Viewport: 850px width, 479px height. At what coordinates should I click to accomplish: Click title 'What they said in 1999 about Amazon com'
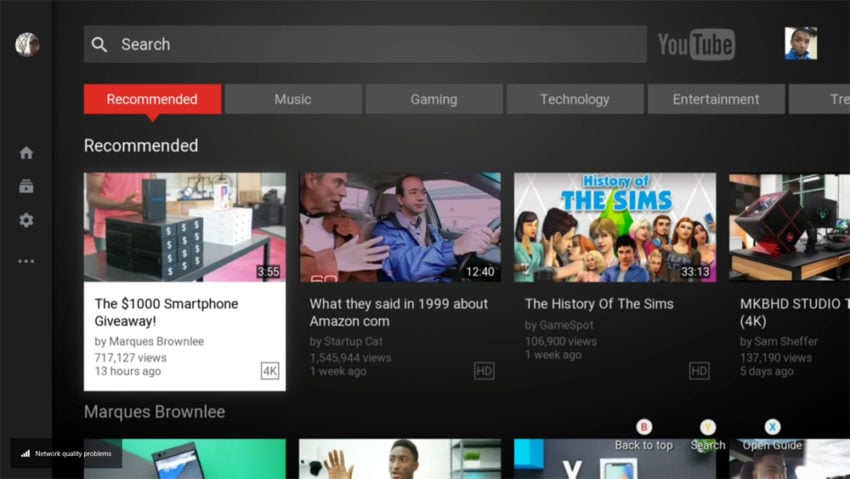(x=399, y=312)
